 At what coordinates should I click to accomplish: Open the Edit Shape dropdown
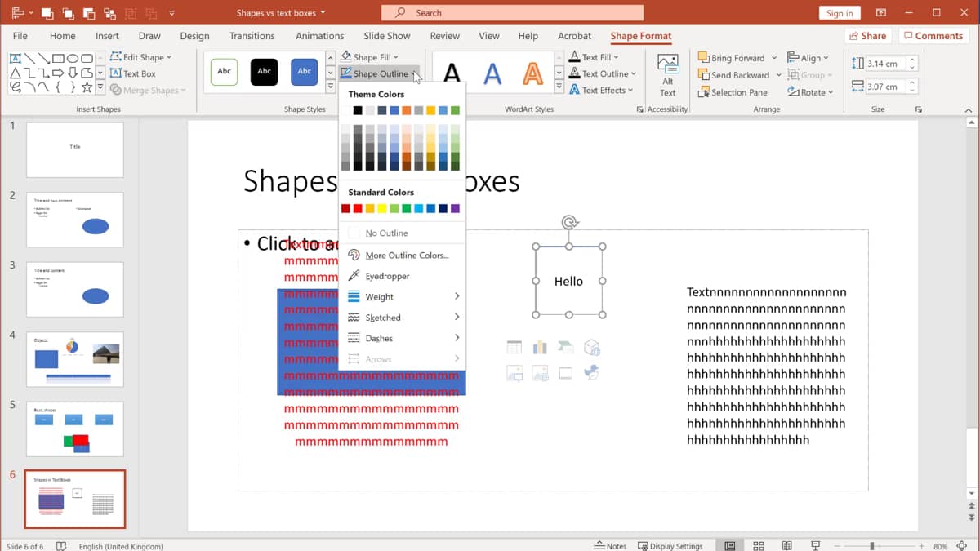pyautogui.click(x=140, y=57)
